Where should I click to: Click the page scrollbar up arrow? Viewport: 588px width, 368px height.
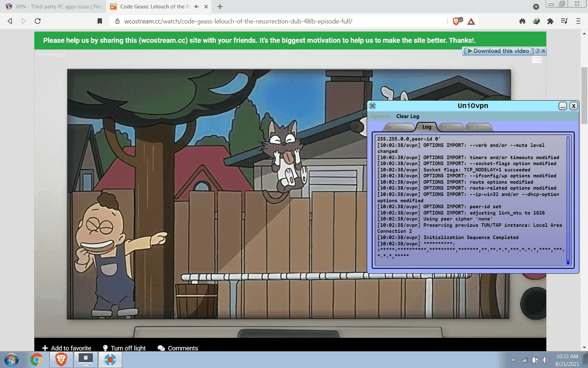(584, 34)
